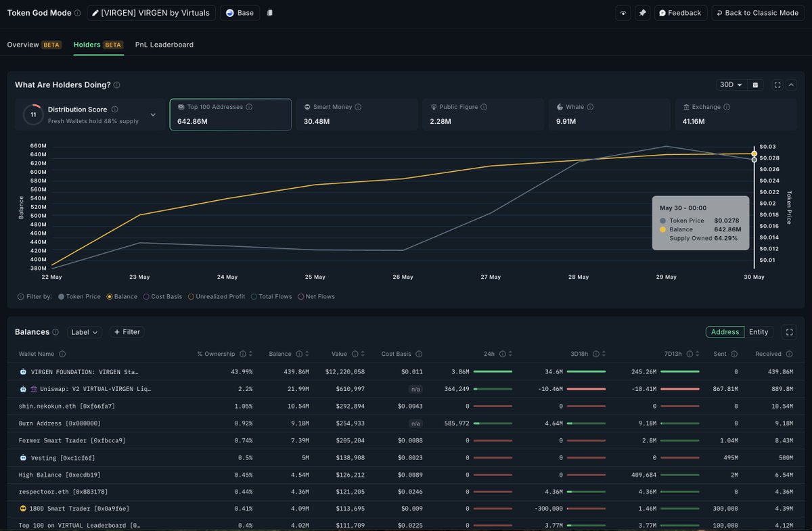The image size is (812, 531).
Task: Switch balances view to Entity
Action: (x=759, y=332)
